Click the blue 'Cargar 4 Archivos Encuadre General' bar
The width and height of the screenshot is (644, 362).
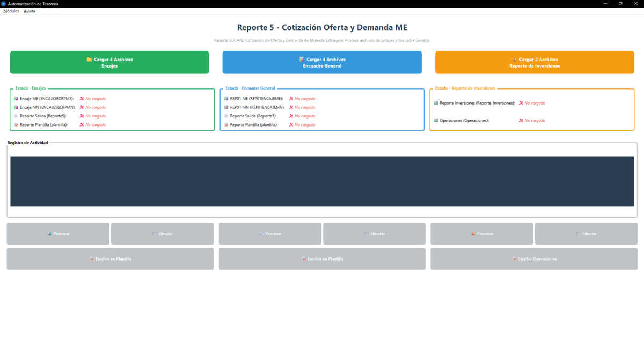coord(321,62)
